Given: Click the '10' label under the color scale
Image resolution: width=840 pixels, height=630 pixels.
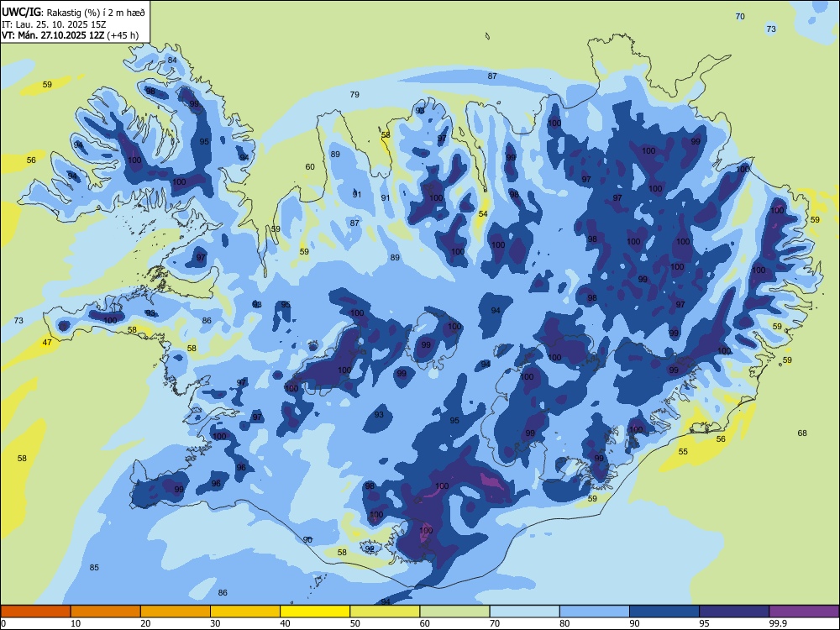Looking at the screenshot, I should tap(76, 623).
